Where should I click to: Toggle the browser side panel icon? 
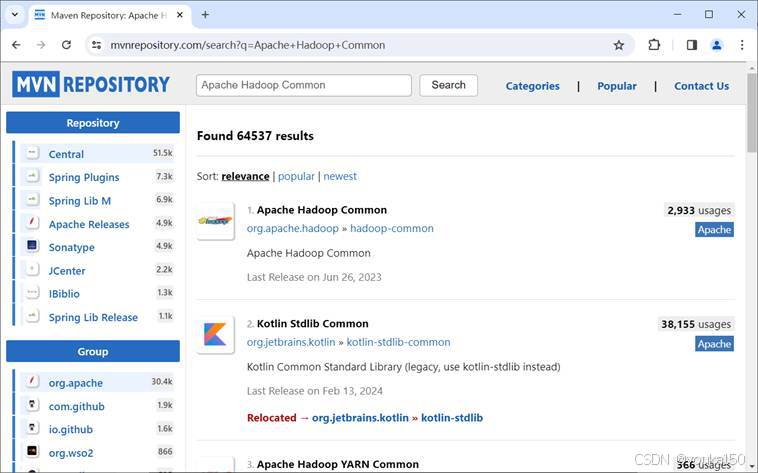click(x=692, y=45)
